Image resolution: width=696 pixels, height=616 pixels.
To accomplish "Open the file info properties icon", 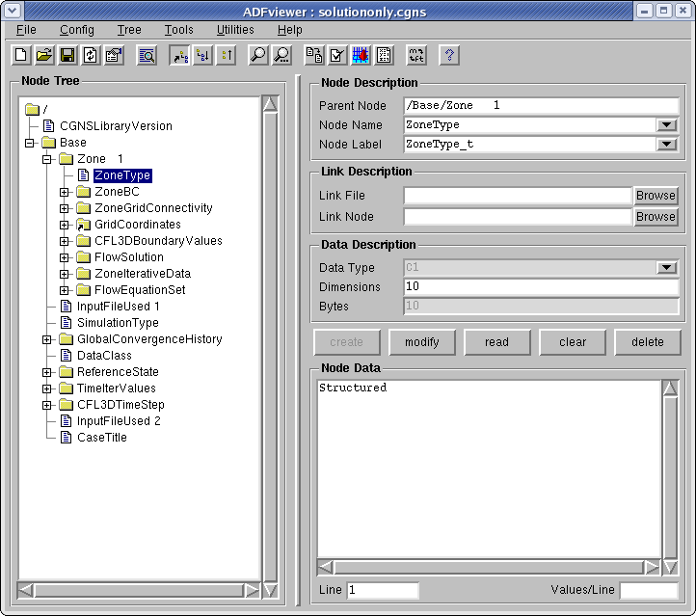I will click(x=114, y=56).
